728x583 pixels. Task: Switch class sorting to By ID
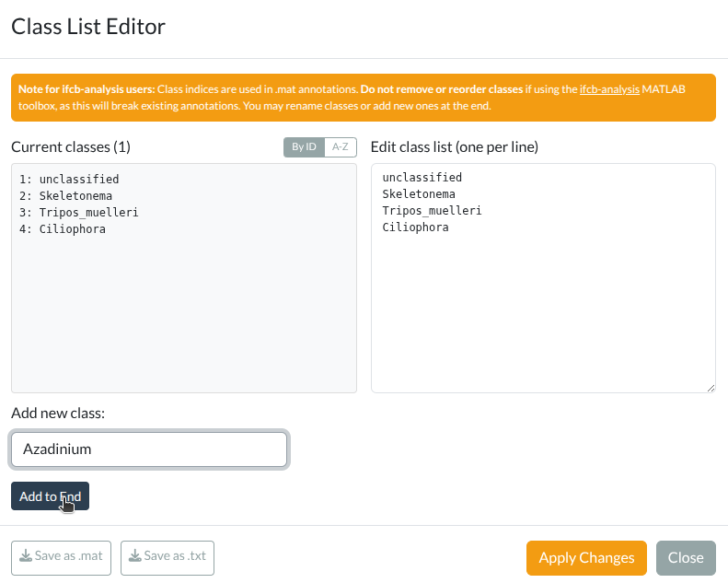304,147
